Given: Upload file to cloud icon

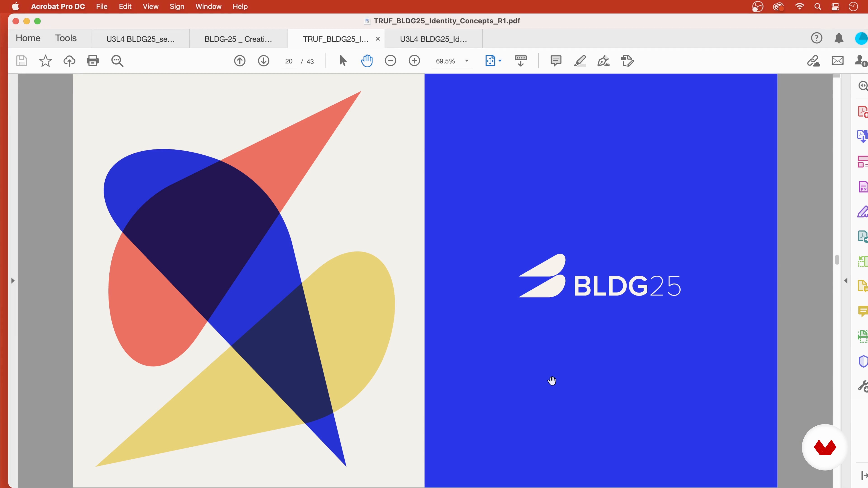Looking at the screenshot, I should point(69,61).
